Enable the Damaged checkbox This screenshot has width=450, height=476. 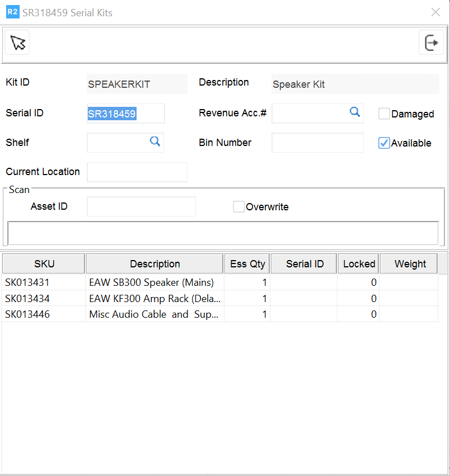pos(384,114)
